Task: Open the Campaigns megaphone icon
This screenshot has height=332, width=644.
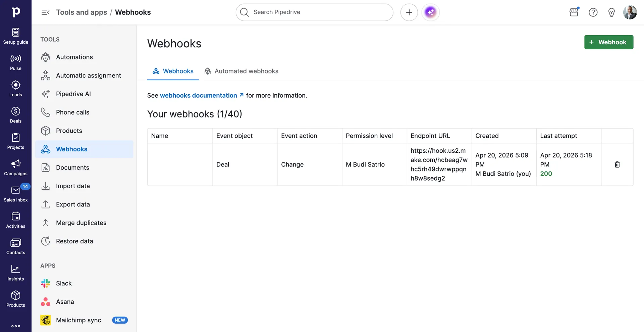Action: pyautogui.click(x=15, y=167)
